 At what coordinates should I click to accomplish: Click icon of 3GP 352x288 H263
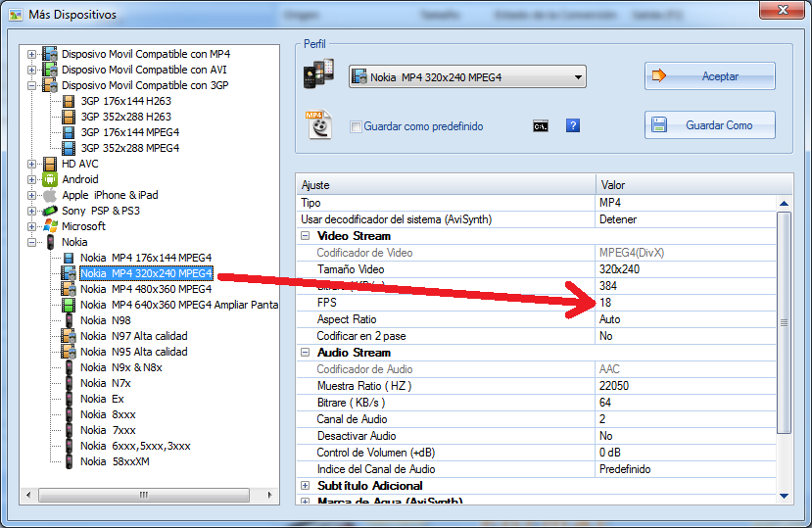pos(69,117)
